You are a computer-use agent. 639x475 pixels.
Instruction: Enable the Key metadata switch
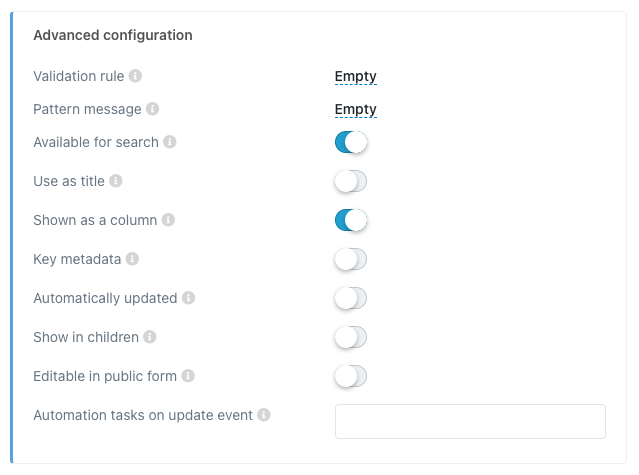[x=351, y=259]
